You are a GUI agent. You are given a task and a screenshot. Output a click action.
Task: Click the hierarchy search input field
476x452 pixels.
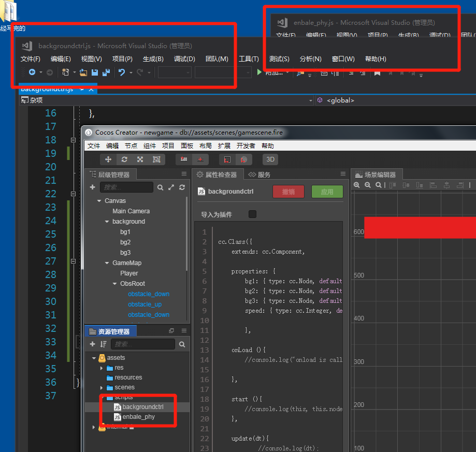(x=127, y=187)
